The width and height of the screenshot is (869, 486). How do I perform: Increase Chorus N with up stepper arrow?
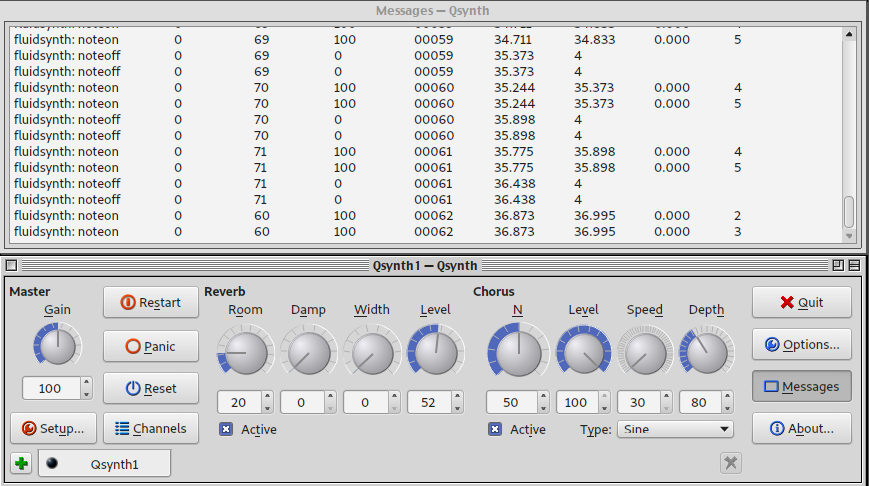coord(543,396)
